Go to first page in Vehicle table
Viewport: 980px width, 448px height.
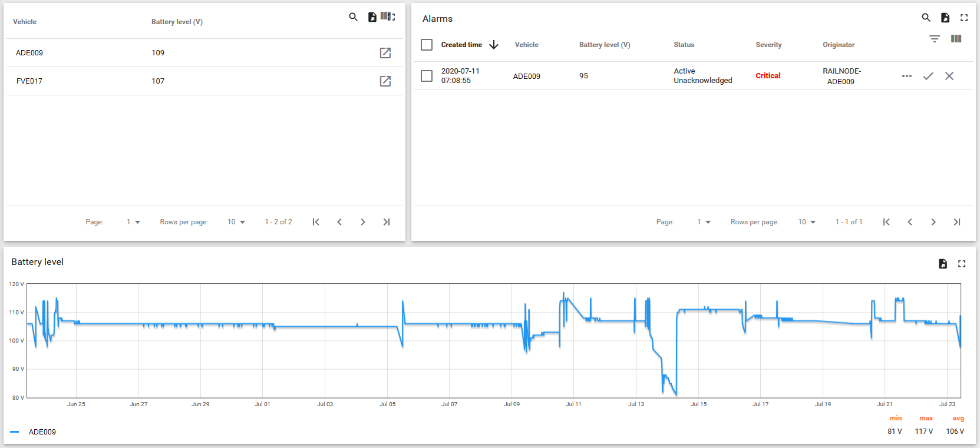click(316, 222)
